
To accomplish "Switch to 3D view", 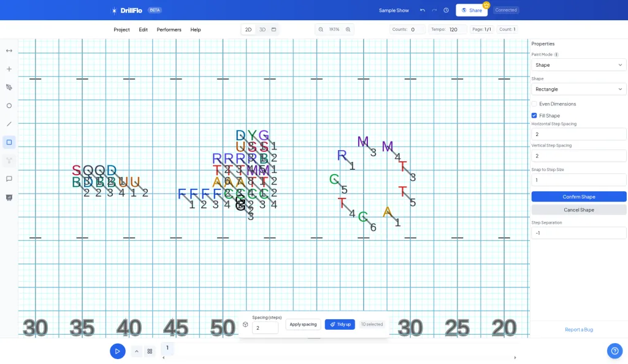I will (262, 29).
